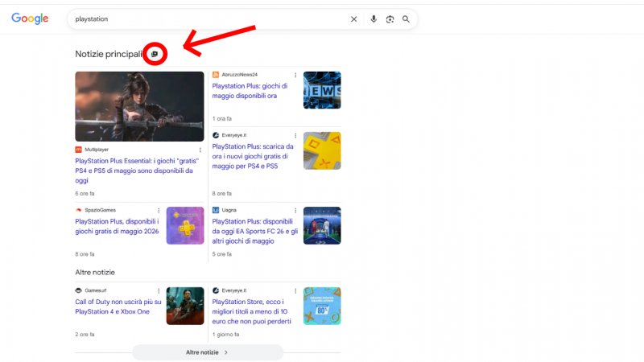Click the '1 ora fa' timestamp
This screenshot has height=362, width=644.
(x=222, y=118)
